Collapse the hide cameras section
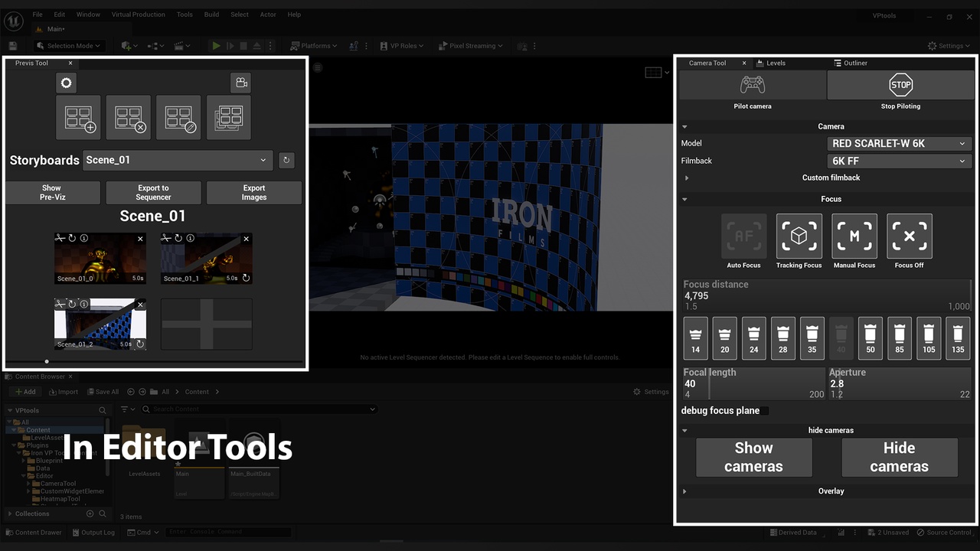 point(684,431)
